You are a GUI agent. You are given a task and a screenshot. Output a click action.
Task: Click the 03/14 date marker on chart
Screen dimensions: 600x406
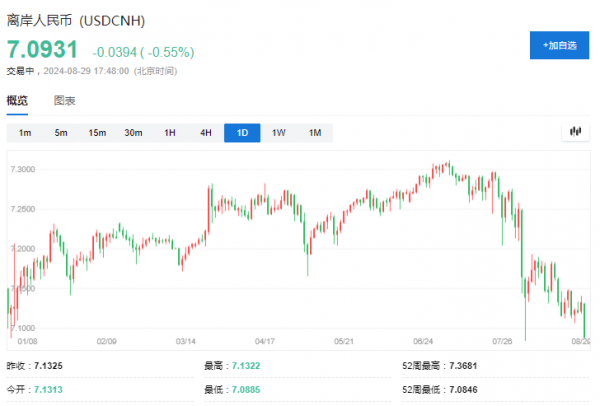pos(186,340)
